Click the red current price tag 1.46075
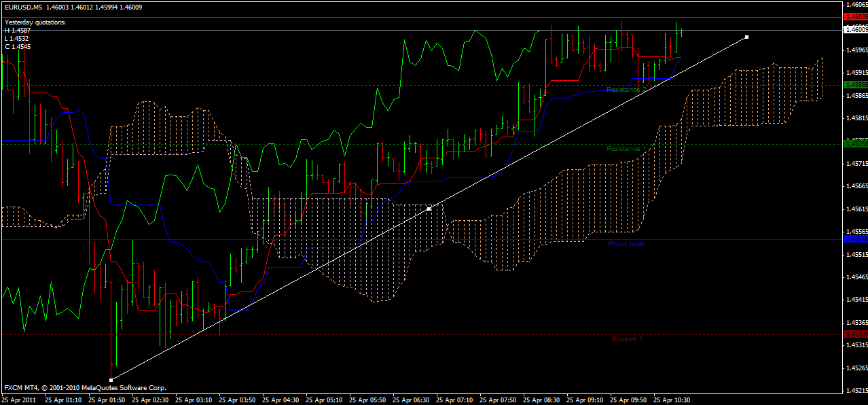The width and height of the screenshot is (868, 405). point(856,17)
